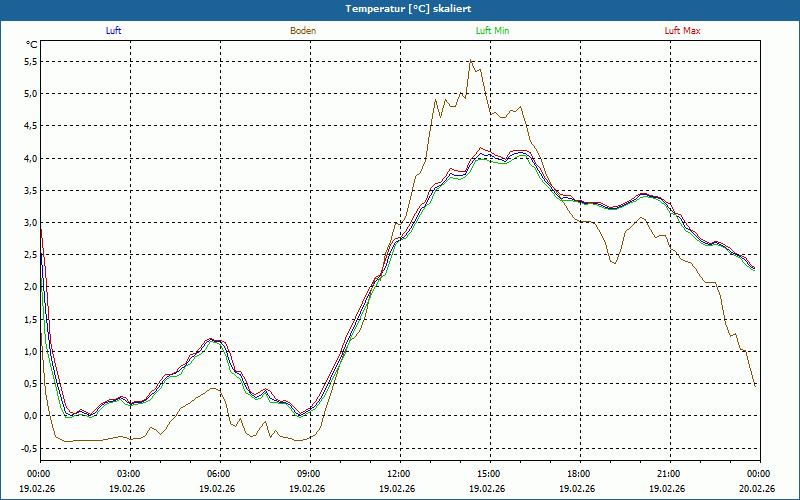Click the -0,5 y-axis tick label

tap(29, 448)
